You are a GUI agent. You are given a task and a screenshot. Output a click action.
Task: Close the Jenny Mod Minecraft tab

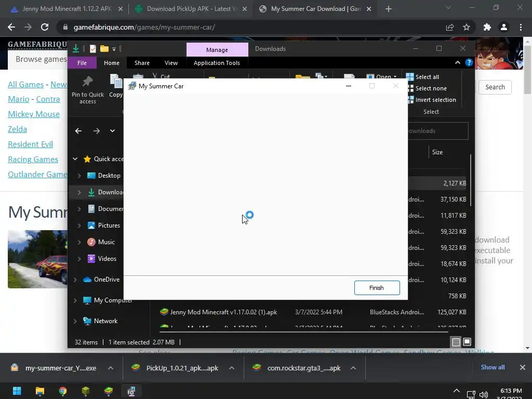[x=121, y=9]
